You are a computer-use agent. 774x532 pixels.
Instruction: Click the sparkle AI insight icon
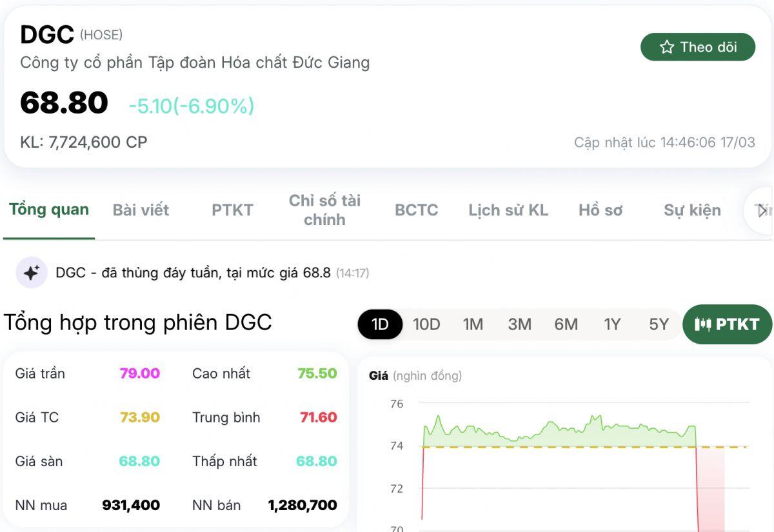(x=32, y=273)
